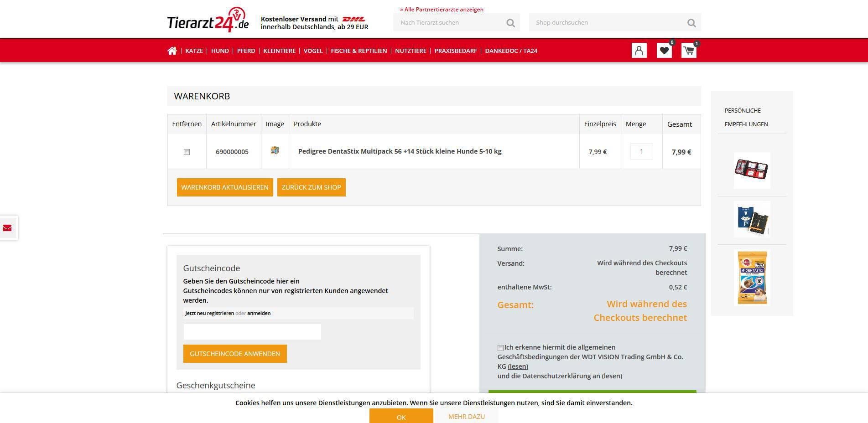Image resolution: width=868 pixels, height=423 pixels.
Task: Open the HUND menu
Action: [x=220, y=51]
